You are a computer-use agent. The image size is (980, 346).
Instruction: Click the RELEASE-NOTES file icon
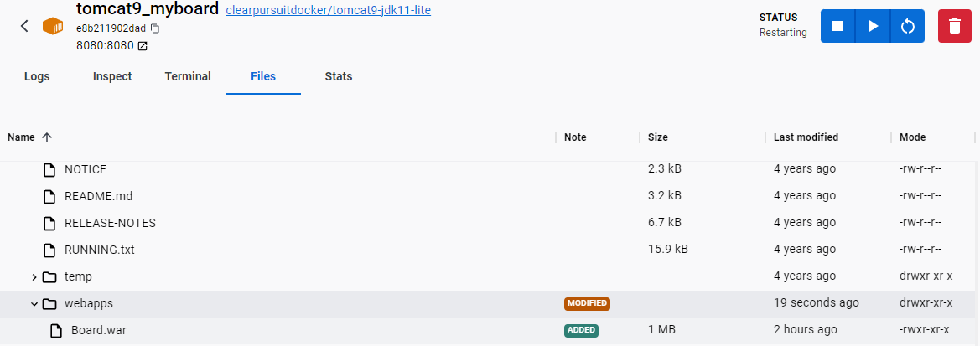pos(49,224)
